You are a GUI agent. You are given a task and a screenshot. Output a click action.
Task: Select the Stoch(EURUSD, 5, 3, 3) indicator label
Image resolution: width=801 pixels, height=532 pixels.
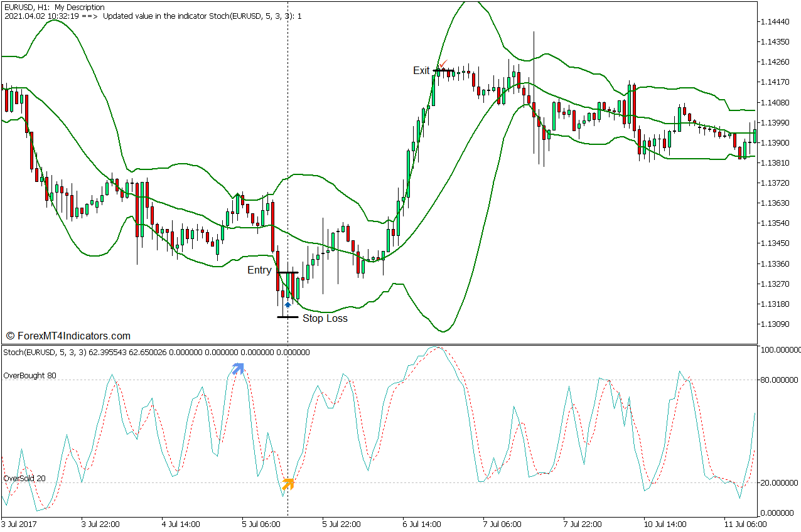tap(45, 353)
